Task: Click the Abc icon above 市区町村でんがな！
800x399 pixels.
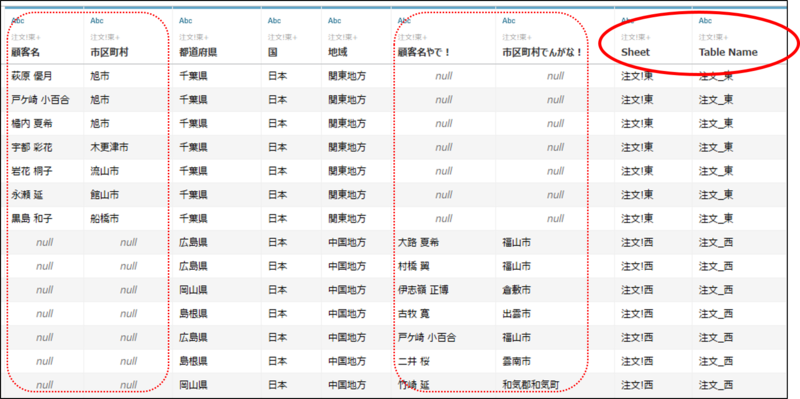Action: (x=509, y=21)
